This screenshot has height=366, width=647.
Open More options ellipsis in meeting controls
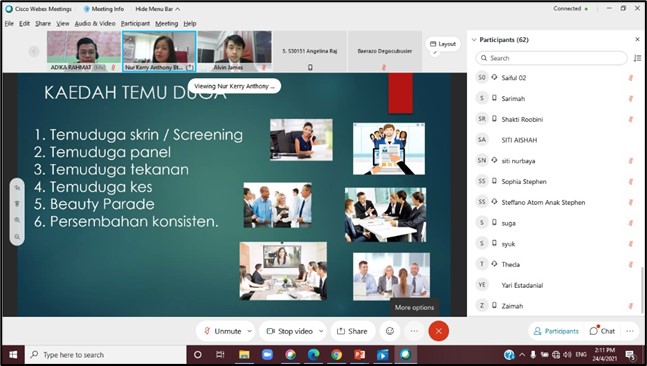coord(414,331)
